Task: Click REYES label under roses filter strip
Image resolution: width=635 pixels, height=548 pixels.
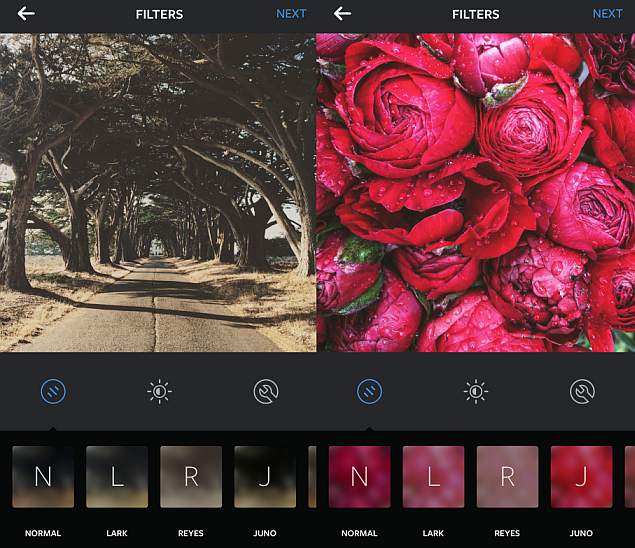Action: pyautogui.click(x=507, y=533)
